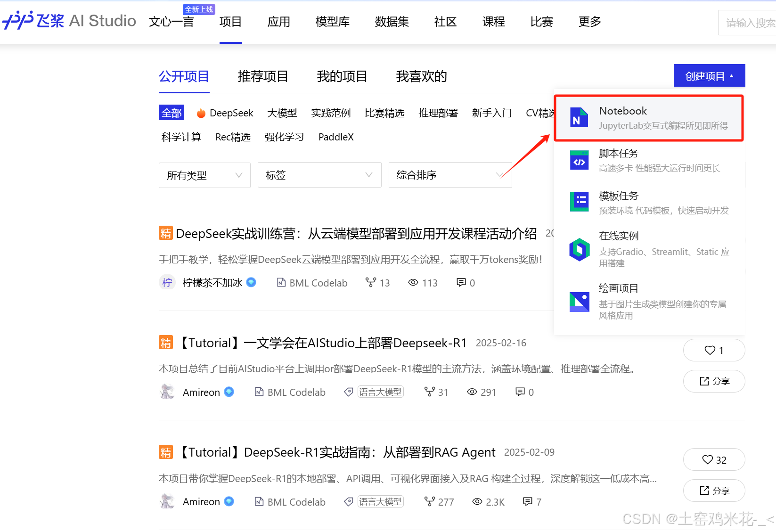The width and height of the screenshot is (776, 532).
Task: Click fork icon with count 277
Action: pyautogui.click(x=429, y=501)
